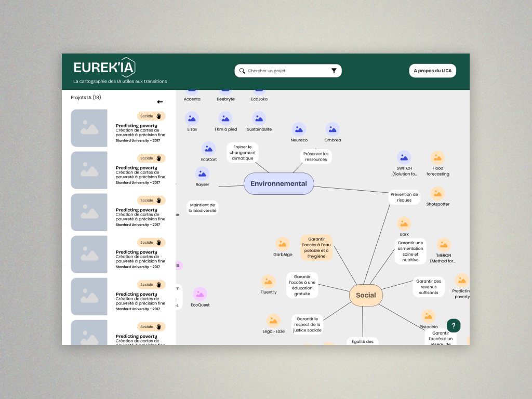Open the help question mark button

tap(453, 325)
